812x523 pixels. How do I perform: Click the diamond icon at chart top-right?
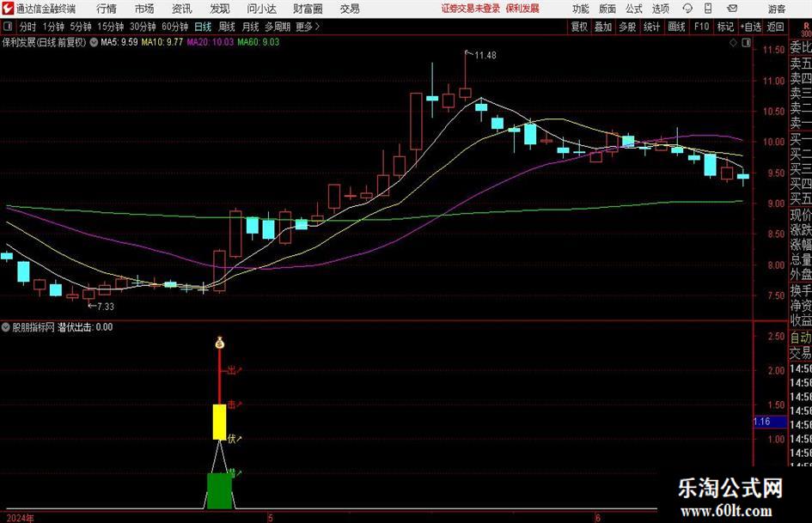(x=733, y=43)
